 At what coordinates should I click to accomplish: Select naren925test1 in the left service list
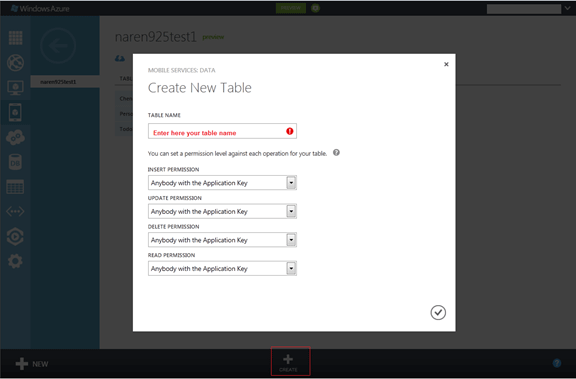(65, 82)
